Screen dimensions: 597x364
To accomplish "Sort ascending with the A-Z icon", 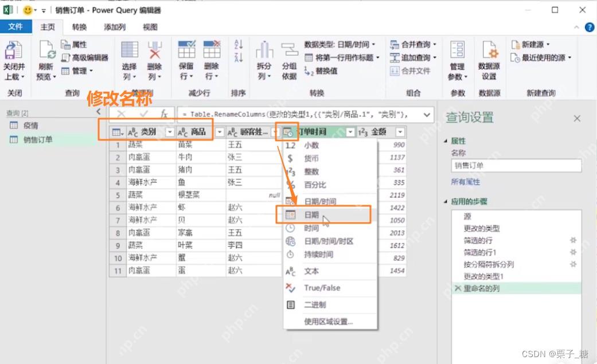I will (x=239, y=45).
